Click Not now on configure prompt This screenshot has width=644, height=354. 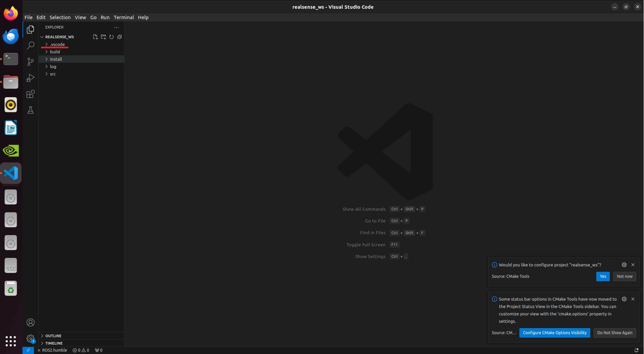(625, 276)
